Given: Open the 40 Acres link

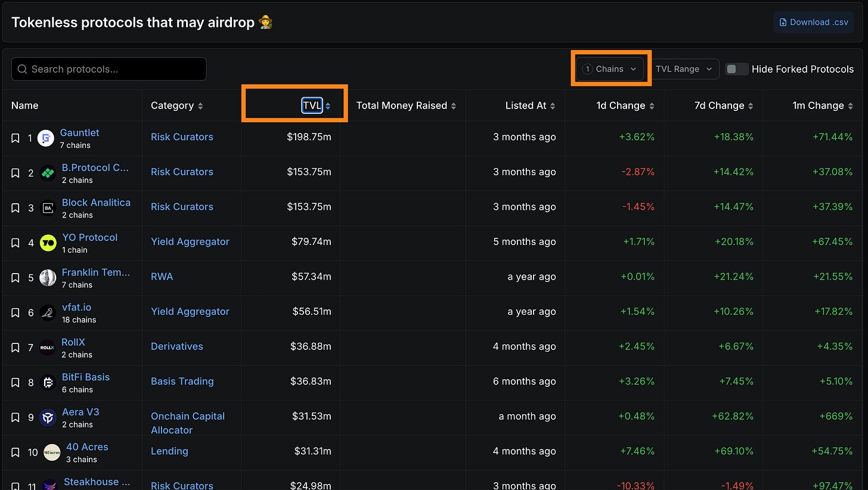Looking at the screenshot, I should click(x=87, y=446).
